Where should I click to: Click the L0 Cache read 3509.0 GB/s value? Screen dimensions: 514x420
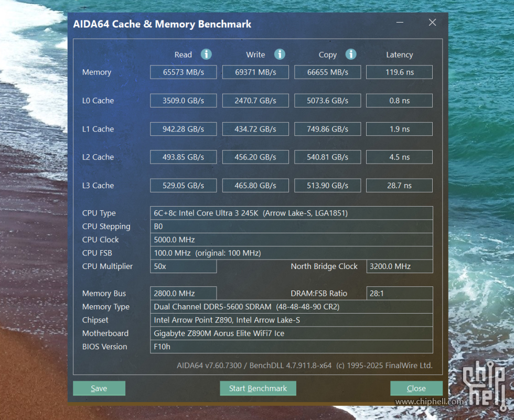[183, 101]
